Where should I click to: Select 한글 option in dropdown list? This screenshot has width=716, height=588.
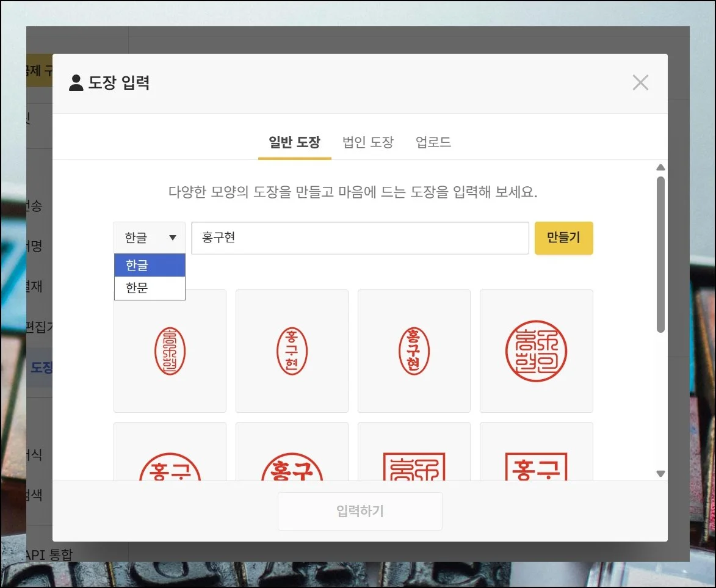(150, 265)
